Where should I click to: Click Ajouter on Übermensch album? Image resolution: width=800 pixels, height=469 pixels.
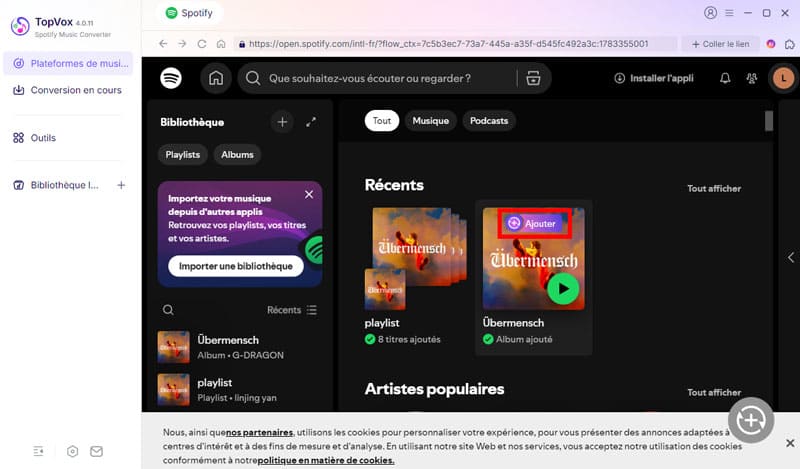click(534, 224)
